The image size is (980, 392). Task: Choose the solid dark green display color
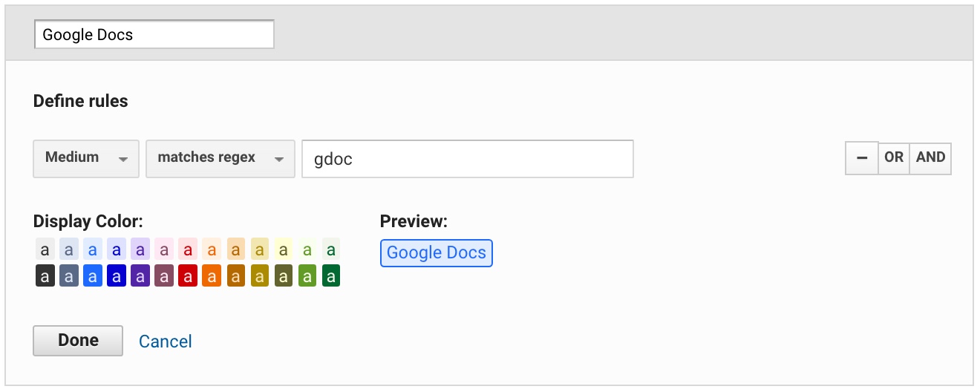(x=331, y=277)
